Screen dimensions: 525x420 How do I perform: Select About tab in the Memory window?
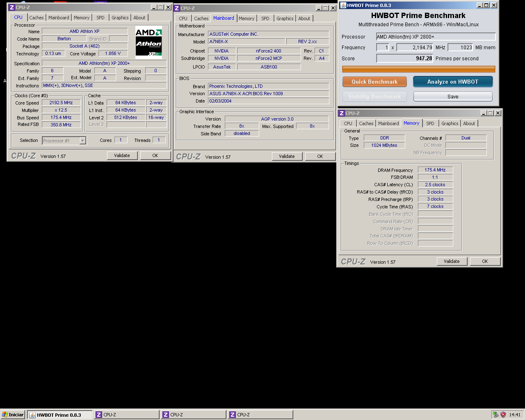coord(469,123)
